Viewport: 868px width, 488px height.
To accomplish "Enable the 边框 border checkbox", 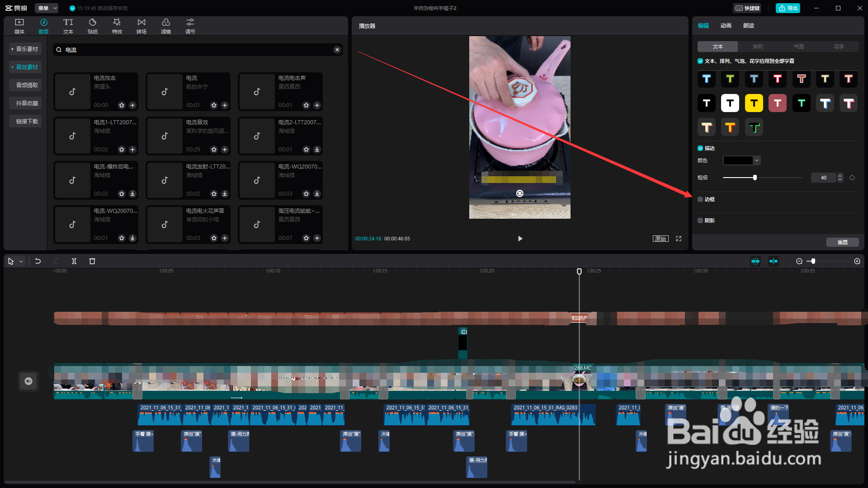I will coord(700,199).
